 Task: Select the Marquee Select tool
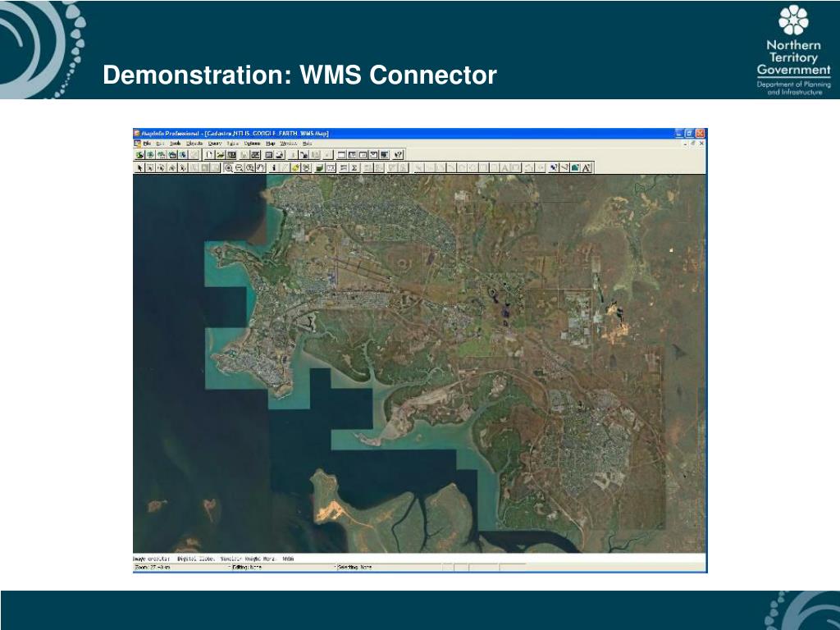150,167
